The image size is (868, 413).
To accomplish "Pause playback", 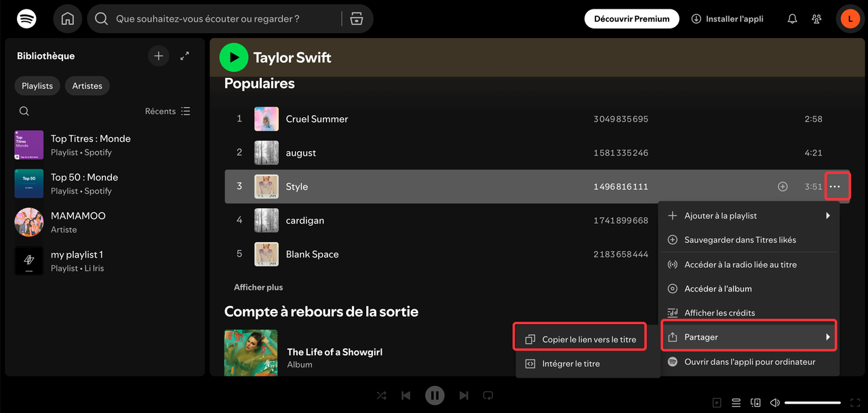I will [435, 395].
